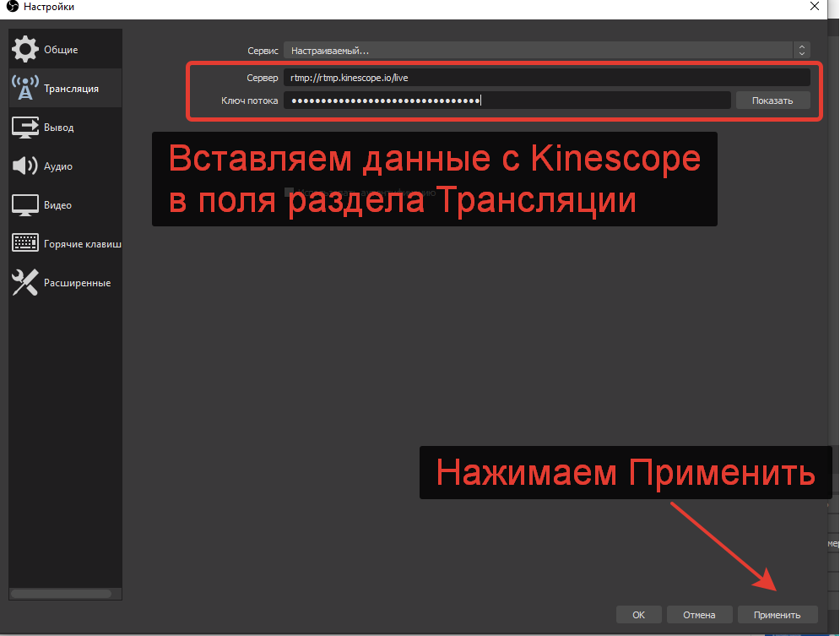Image resolution: width=840 pixels, height=636 pixels.
Task: Click the Ключ потока label
Action: tap(250, 101)
